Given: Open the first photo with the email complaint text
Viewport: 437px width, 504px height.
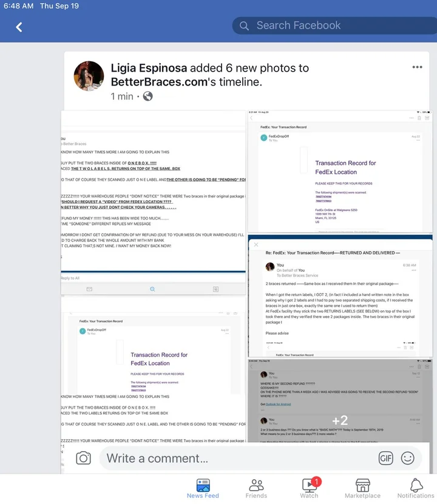Looking at the screenshot, I should 154,203.
